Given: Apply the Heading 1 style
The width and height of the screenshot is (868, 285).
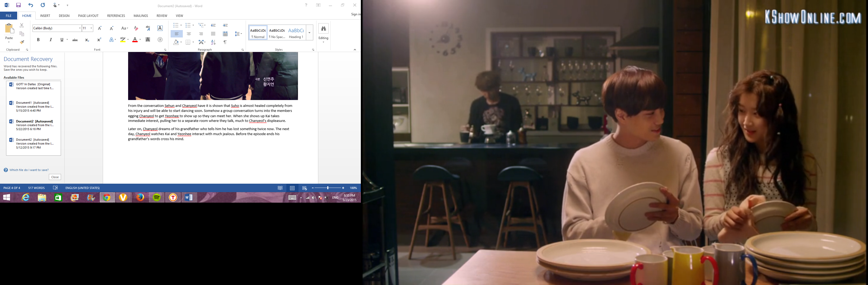Looking at the screenshot, I should tap(296, 33).
